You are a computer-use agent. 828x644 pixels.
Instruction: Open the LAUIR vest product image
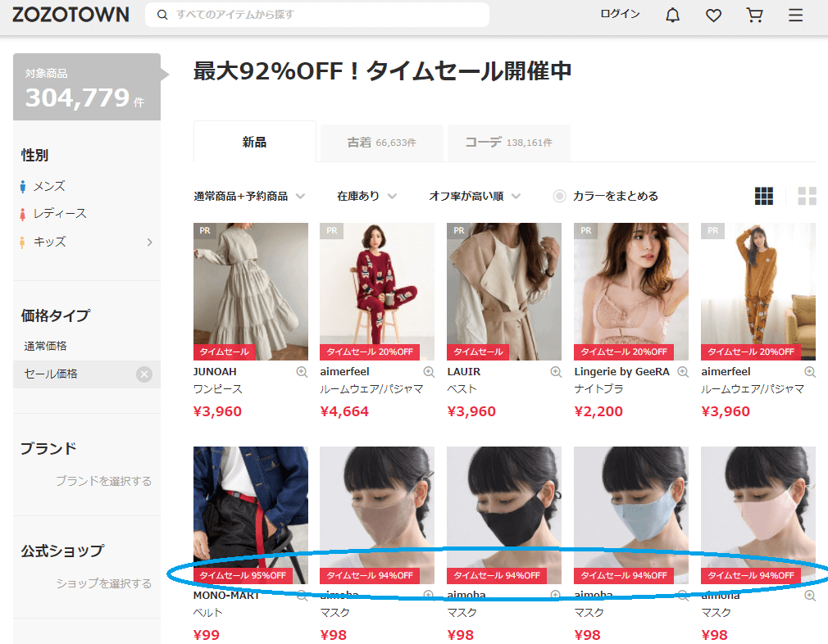click(x=504, y=292)
